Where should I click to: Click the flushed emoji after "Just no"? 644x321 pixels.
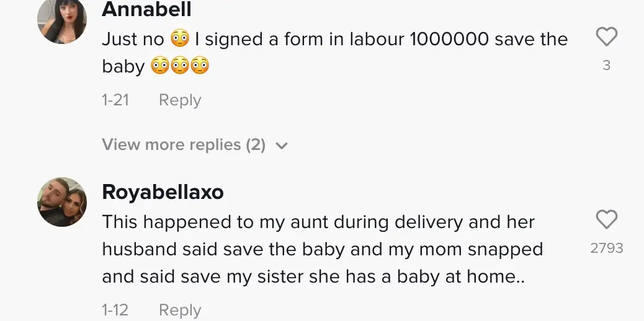pos(179,40)
